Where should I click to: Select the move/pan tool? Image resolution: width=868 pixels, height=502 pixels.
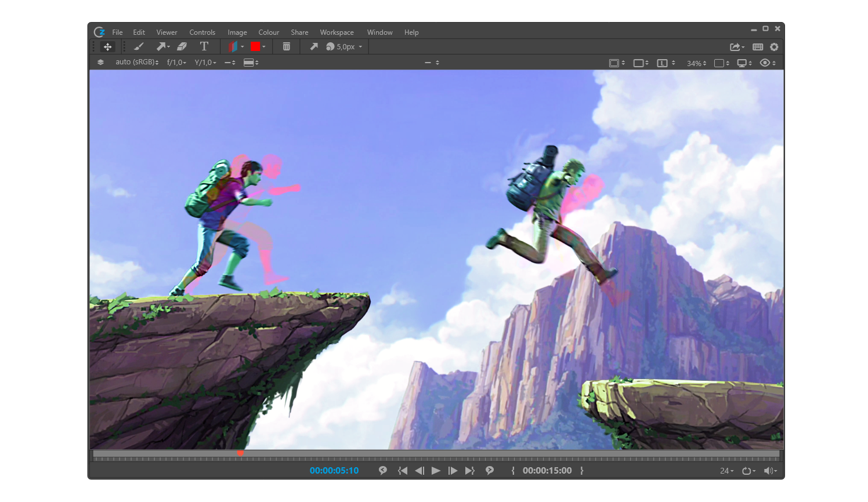pos(107,46)
